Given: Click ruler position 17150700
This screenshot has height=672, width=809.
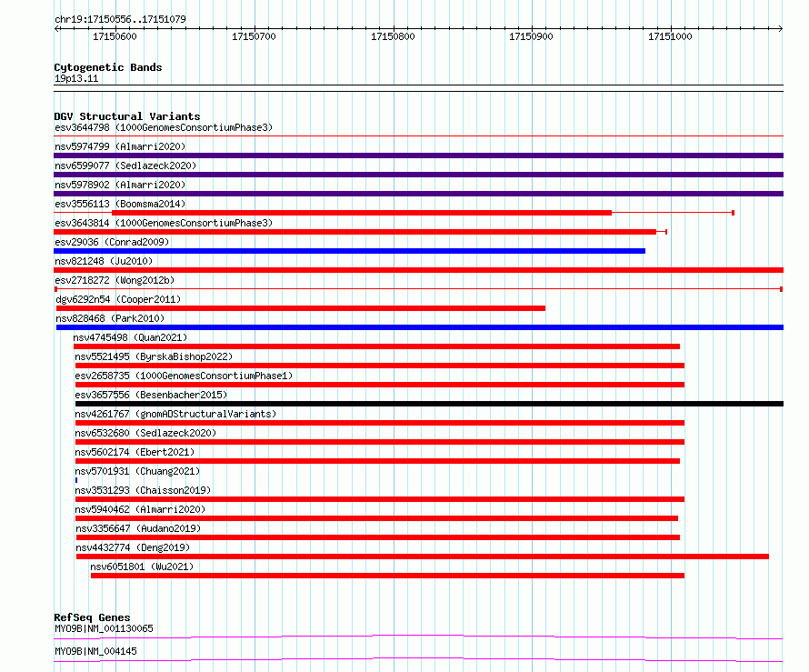Looking at the screenshot, I should [254, 36].
